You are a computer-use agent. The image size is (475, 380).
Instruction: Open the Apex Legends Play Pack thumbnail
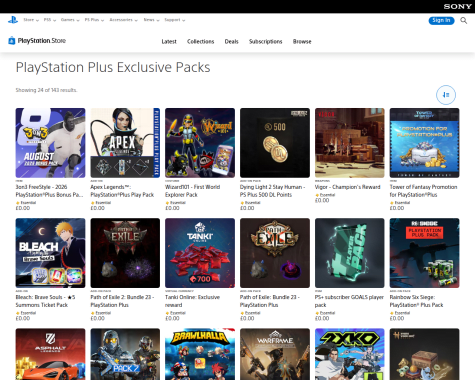click(x=125, y=143)
